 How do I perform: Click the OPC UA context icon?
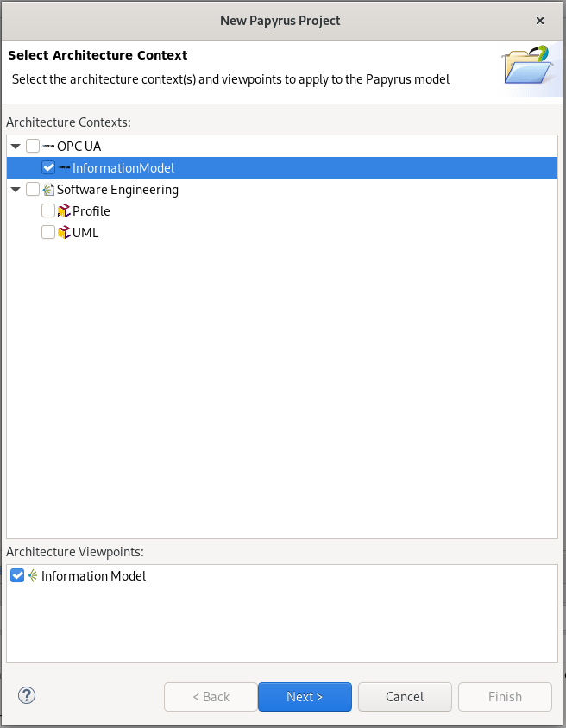[x=48, y=147]
